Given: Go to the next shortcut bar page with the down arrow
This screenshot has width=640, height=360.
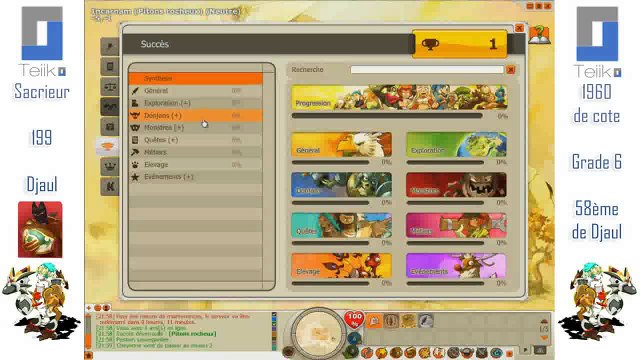Looking at the screenshot, I should 544,338.
